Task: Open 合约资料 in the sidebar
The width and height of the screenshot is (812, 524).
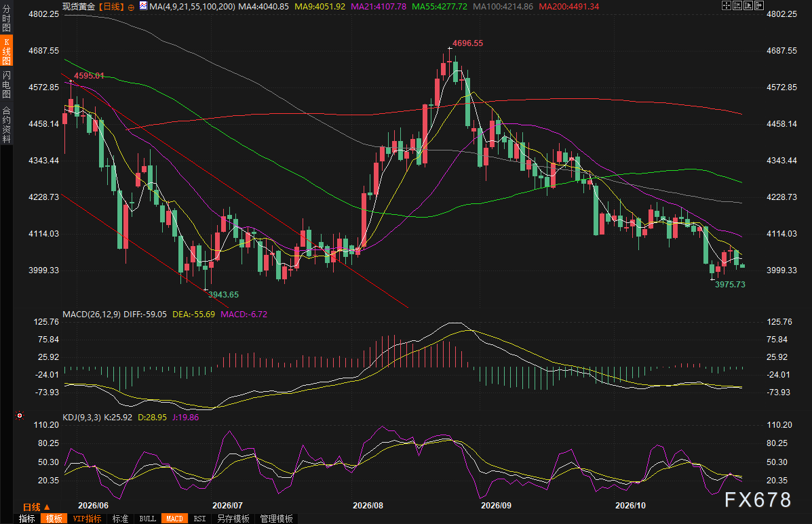Action: [x=6, y=125]
